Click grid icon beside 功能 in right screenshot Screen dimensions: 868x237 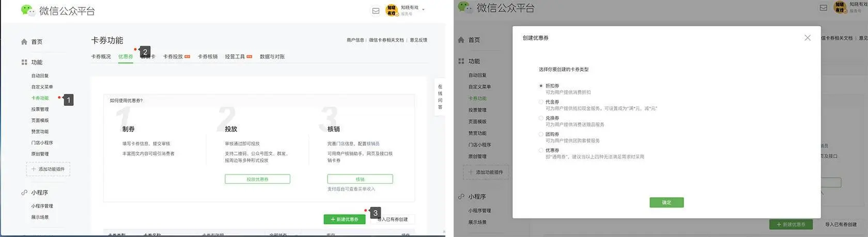[461, 61]
